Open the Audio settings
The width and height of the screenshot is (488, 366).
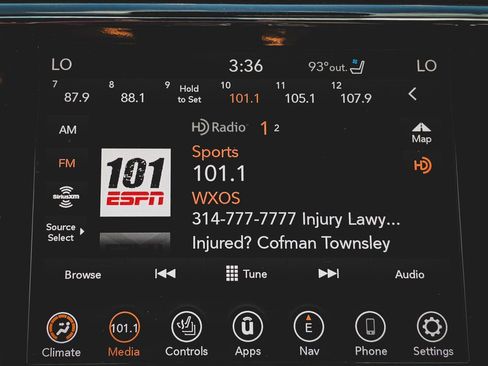coord(410,274)
